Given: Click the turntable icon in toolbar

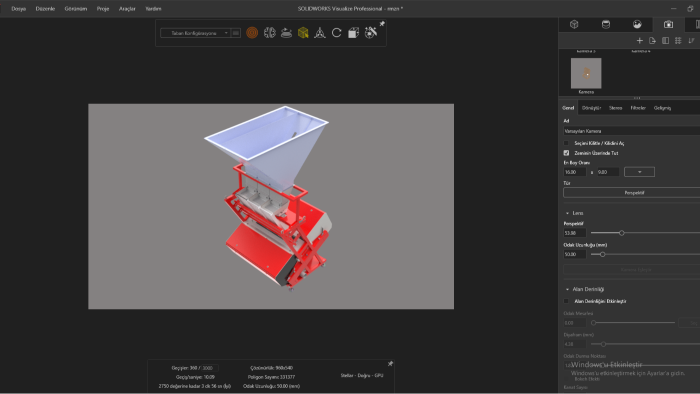Looking at the screenshot, I should (x=286, y=33).
